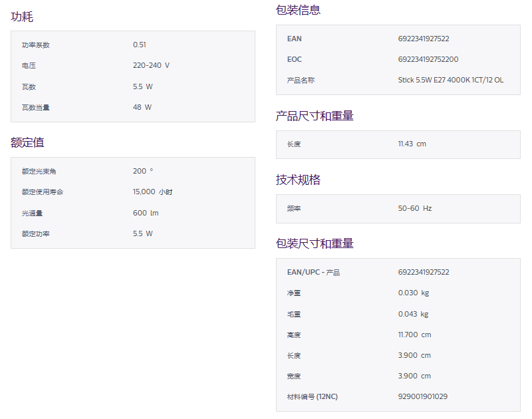This screenshot has width=532, height=419.
Task: Select the 技术规格 section heading
Action: [298, 180]
